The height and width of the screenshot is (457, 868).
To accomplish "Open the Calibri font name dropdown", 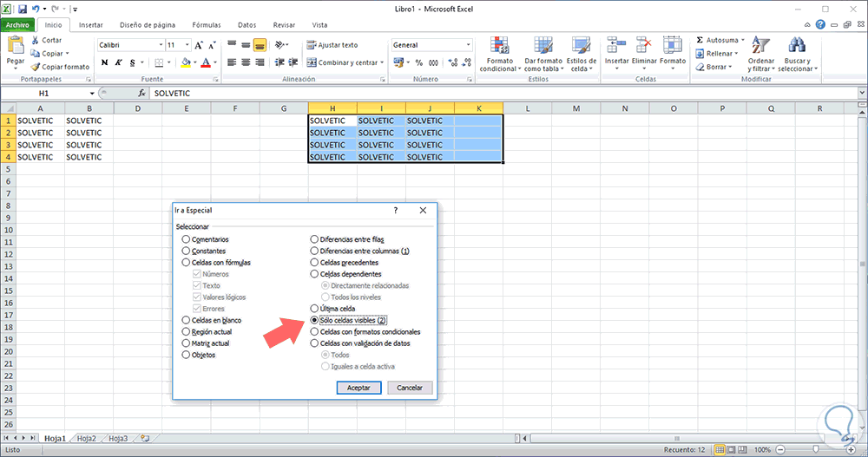I will 161,45.
